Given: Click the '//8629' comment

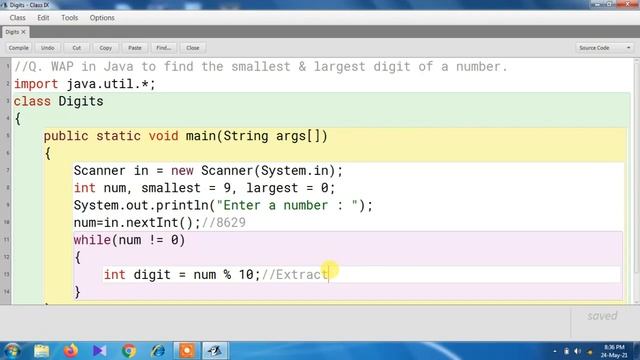Looking at the screenshot, I should click(224, 223).
